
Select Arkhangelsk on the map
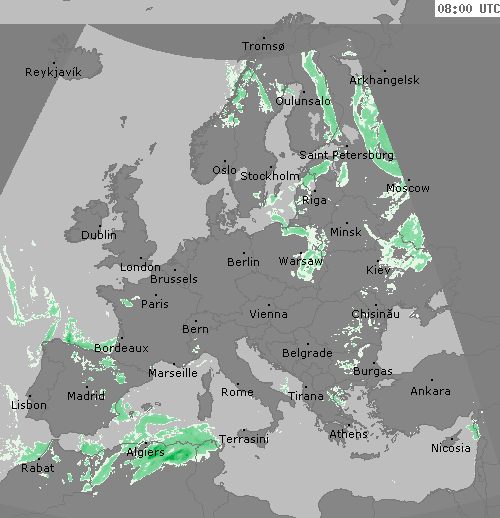click(384, 80)
